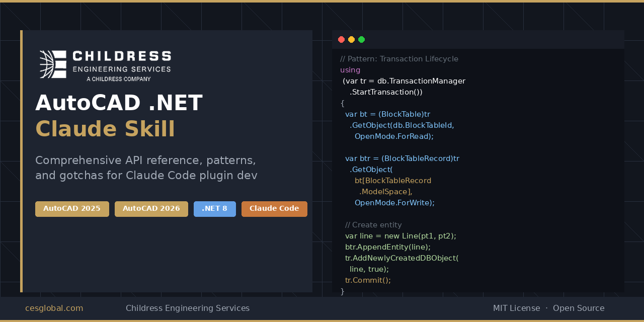Select the Open Source footer label
Image resolution: width=644 pixels, height=322 pixels.
pos(579,308)
